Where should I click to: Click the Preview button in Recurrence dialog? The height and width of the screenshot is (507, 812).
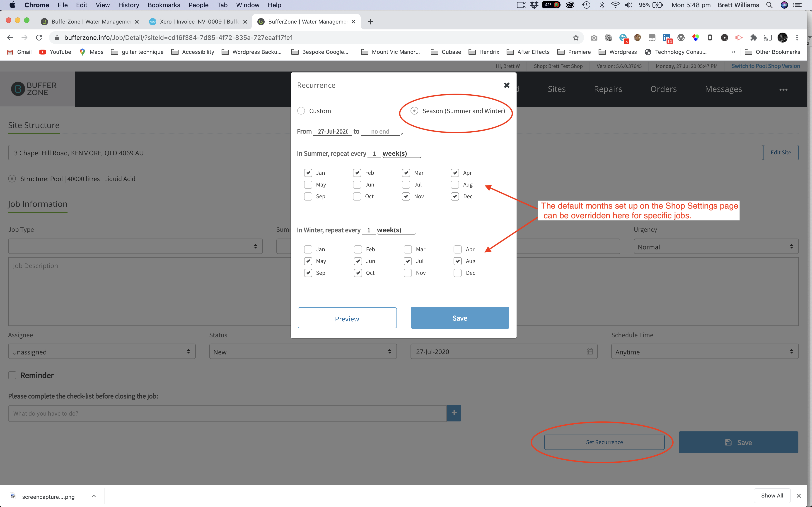pyautogui.click(x=347, y=318)
